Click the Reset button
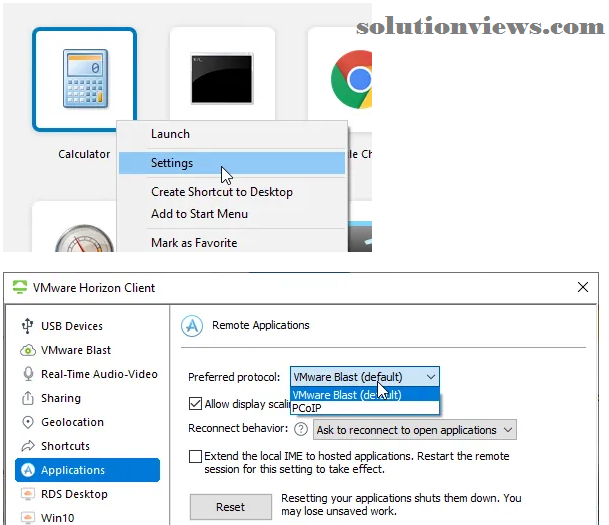Screen dimensions: 609x525 231,507
